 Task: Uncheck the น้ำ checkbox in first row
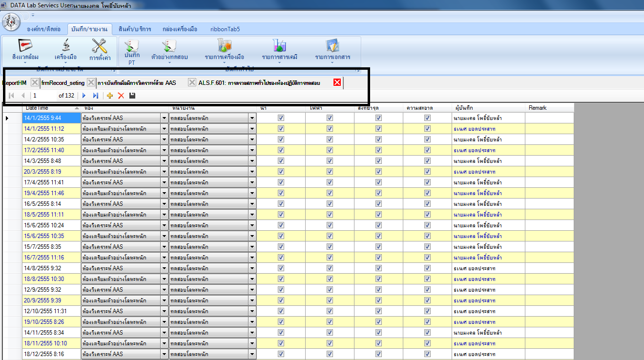(281, 118)
